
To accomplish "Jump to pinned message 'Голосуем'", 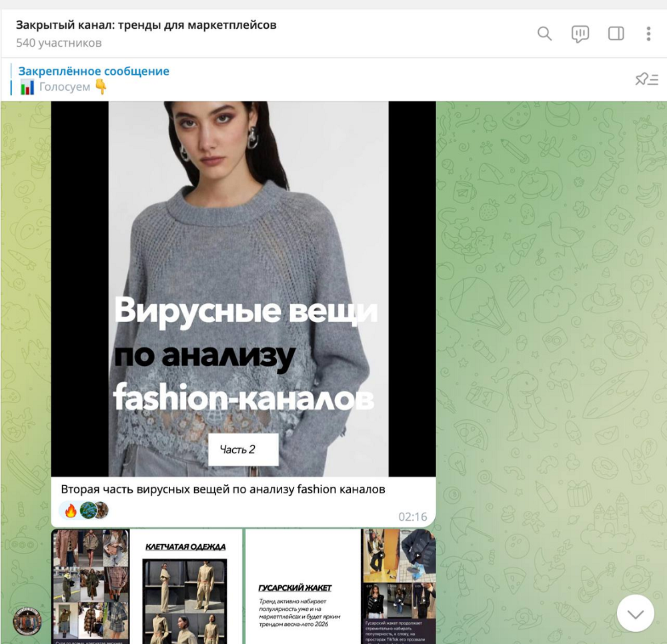I will point(93,79).
